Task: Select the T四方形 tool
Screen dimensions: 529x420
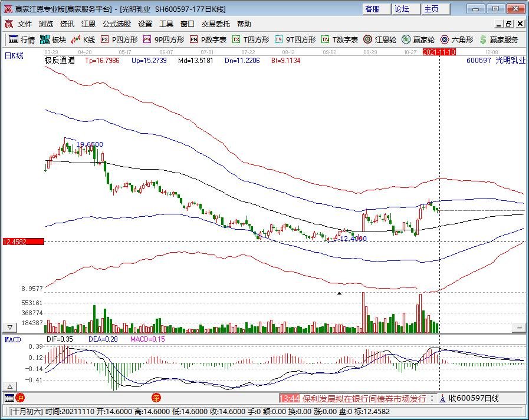Action: click(251, 39)
